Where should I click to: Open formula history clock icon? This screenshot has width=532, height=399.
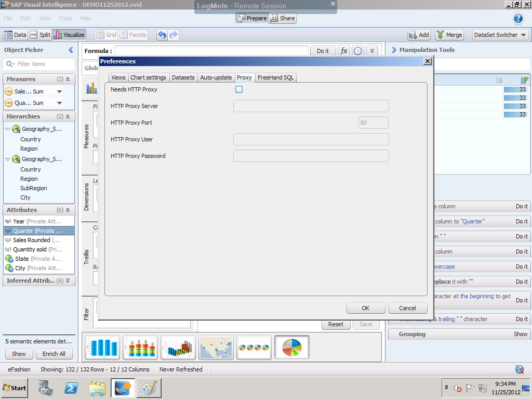pos(358,51)
